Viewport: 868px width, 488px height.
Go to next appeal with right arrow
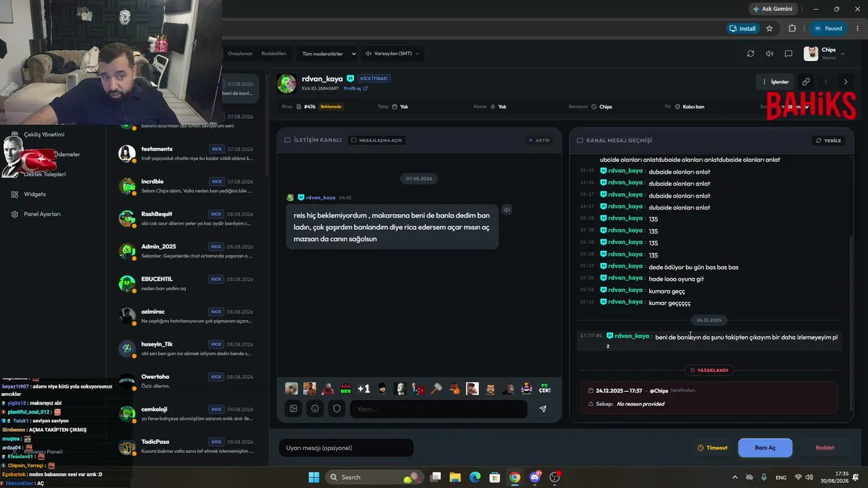(x=846, y=82)
